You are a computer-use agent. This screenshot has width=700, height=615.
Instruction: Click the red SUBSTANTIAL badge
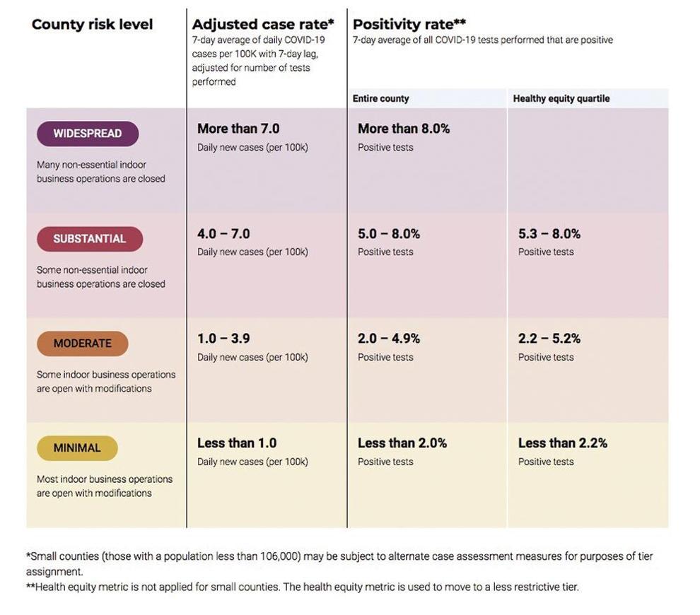(x=90, y=239)
